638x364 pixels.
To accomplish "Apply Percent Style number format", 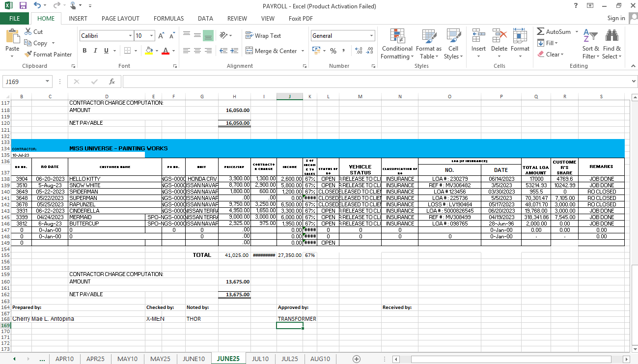I will coord(333,51).
